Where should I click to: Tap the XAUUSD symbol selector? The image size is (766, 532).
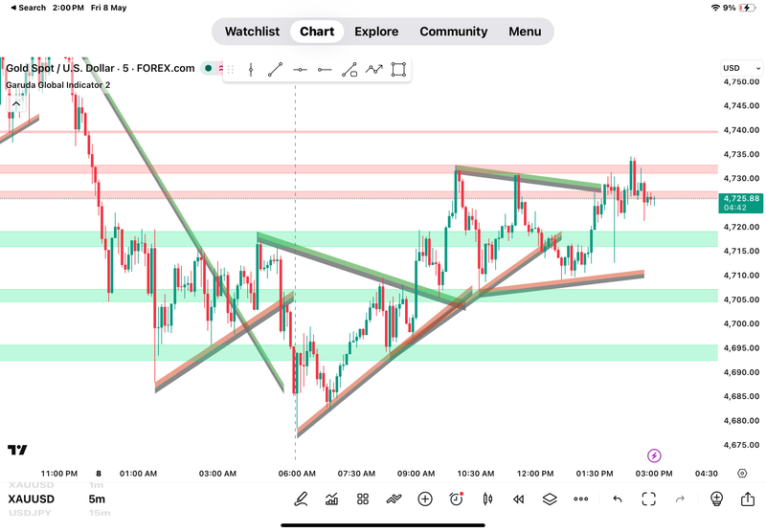tap(32, 499)
